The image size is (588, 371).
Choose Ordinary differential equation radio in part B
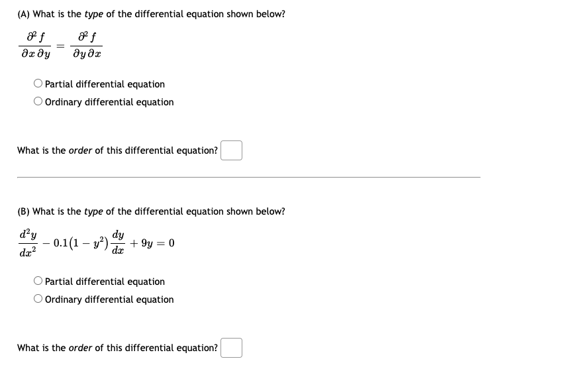coord(38,299)
